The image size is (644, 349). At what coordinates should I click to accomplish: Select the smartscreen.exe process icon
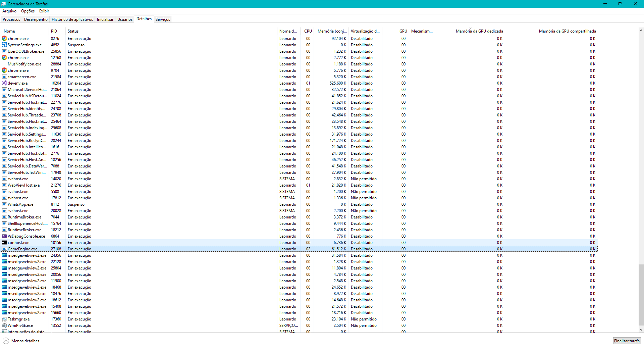(x=4, y=77)
